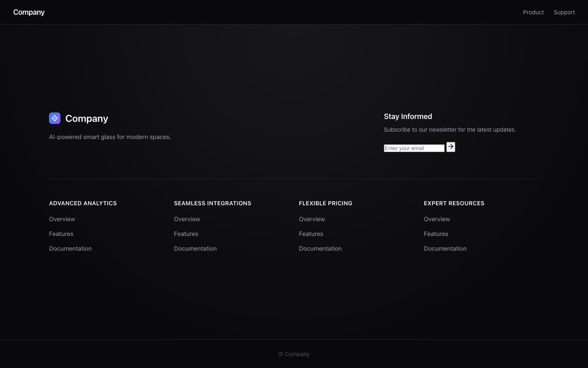Click the Flexible Pricing column heading

tap(325, 203)
